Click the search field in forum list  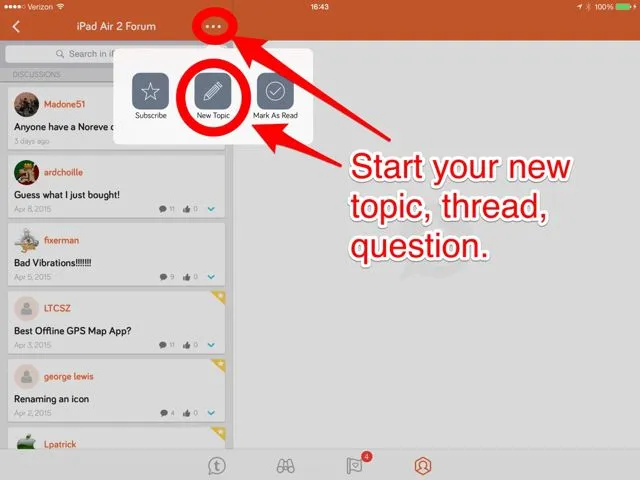[x=60, y=54]
